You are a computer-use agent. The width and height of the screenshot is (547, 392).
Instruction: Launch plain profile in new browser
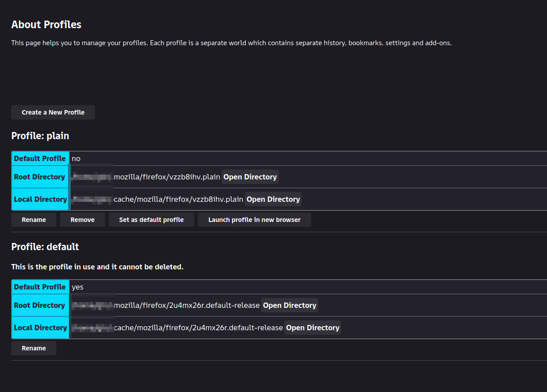coord(254,220)
